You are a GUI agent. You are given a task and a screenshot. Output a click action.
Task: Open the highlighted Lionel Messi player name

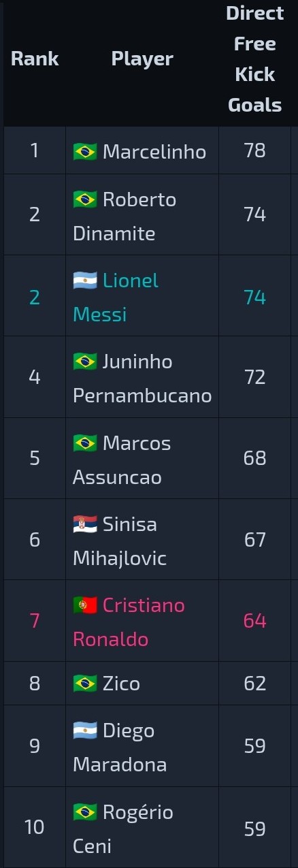[x=116, y=298]
